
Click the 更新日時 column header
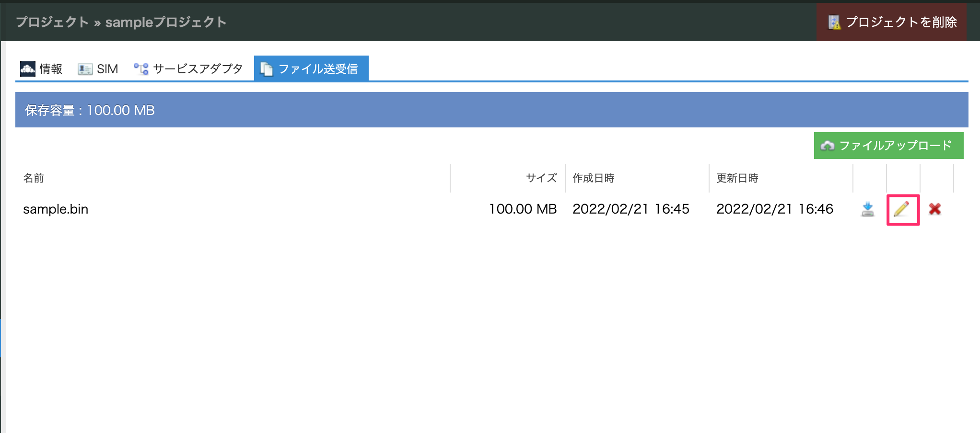(x=737, y=178)
